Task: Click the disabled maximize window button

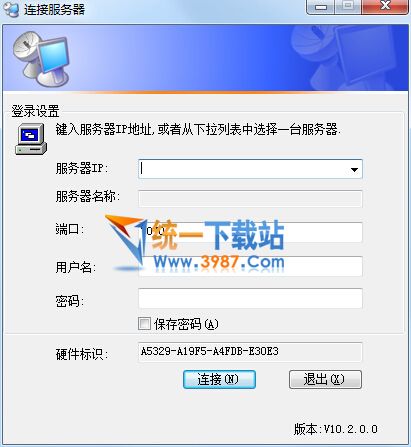Action: (348, 7)
